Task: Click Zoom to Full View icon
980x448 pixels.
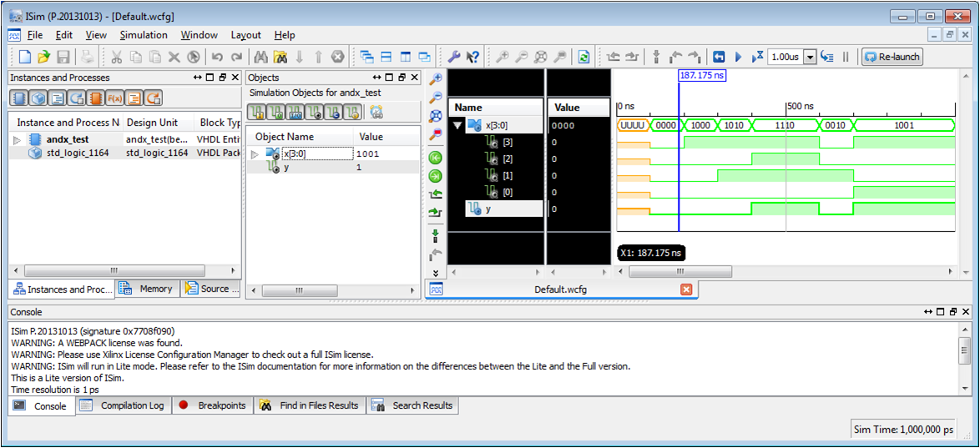Action: (x=435, y=116)
